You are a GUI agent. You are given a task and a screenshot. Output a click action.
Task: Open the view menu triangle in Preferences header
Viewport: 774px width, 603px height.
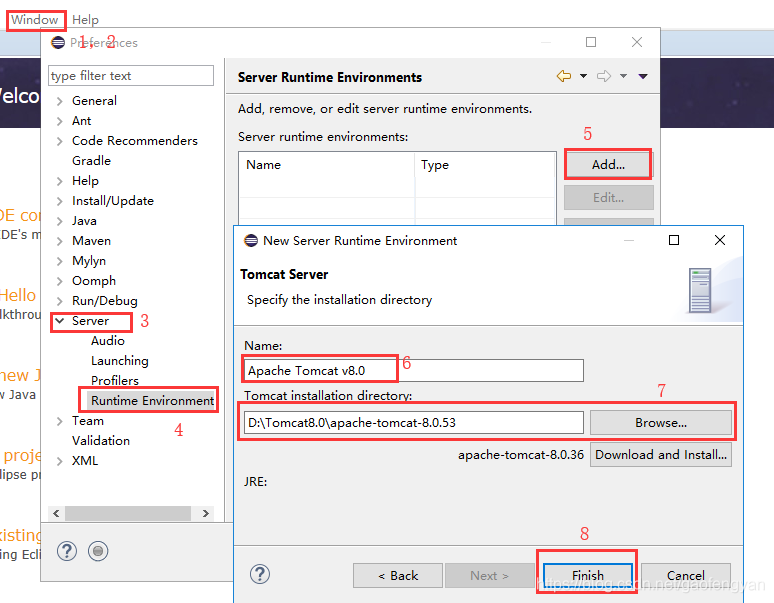(x=643, y=76)
